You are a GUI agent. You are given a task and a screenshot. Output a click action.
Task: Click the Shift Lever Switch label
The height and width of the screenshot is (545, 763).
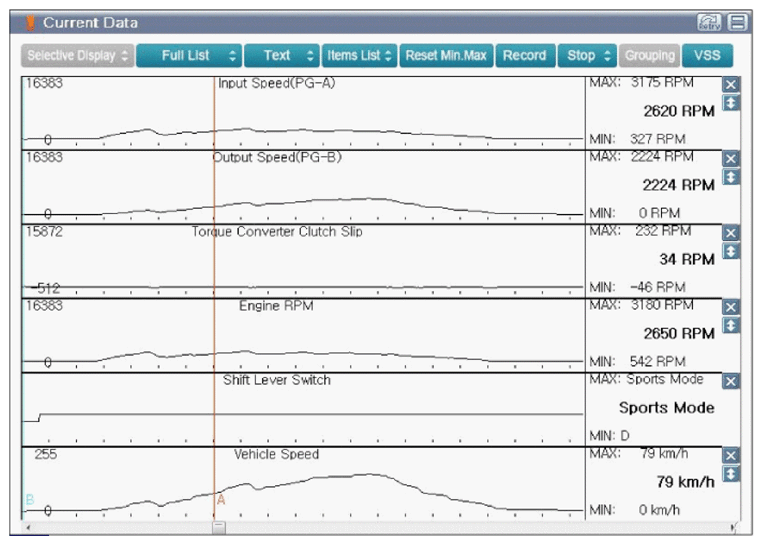[x=276, y=380]
